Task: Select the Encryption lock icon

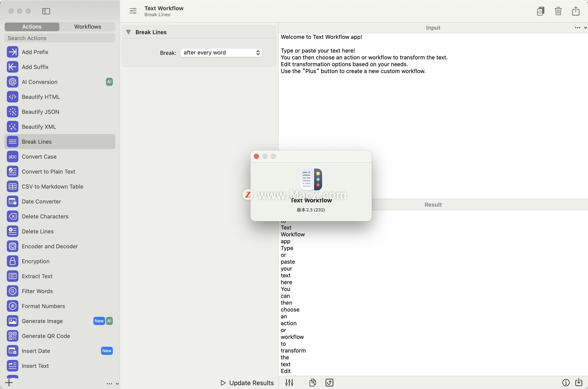Action: pyautogui.click(x=13, y=261)
